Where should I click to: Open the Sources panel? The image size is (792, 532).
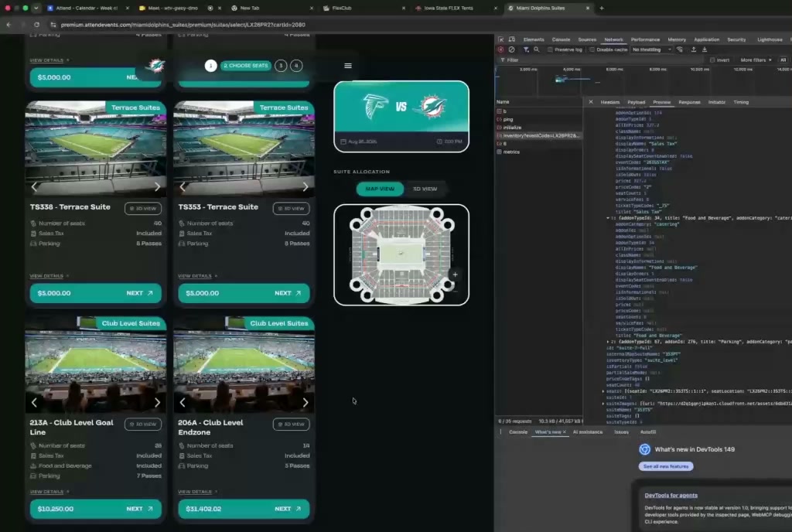[x=587, y=39]
